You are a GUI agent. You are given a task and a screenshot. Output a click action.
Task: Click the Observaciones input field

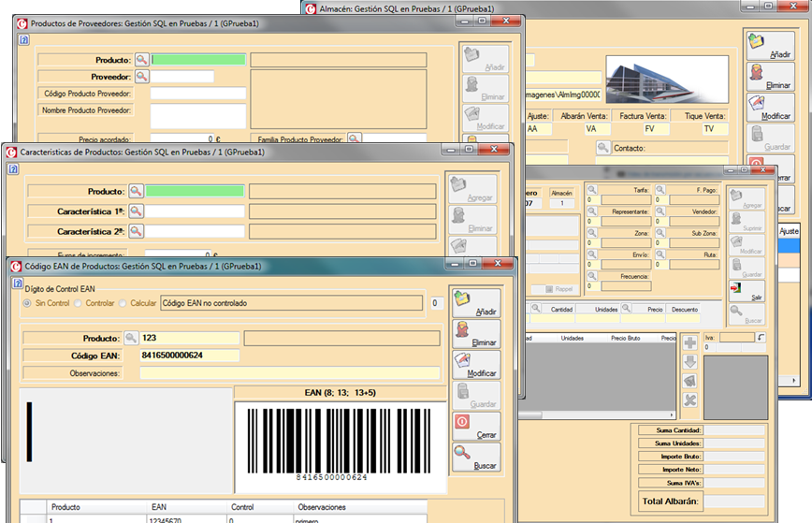click(x=289, y=372)
